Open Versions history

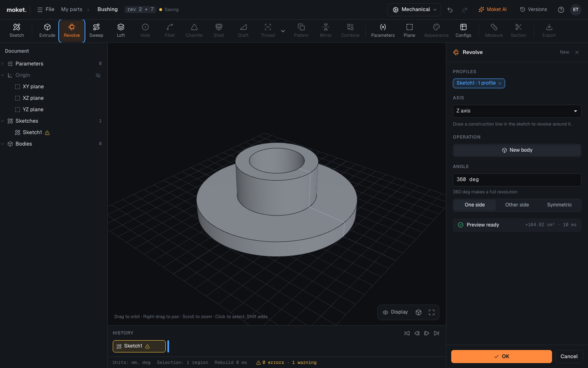click(533, 9)
